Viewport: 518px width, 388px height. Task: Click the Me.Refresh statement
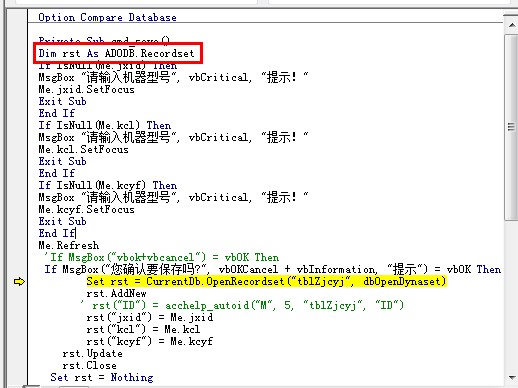pos(69,245)
